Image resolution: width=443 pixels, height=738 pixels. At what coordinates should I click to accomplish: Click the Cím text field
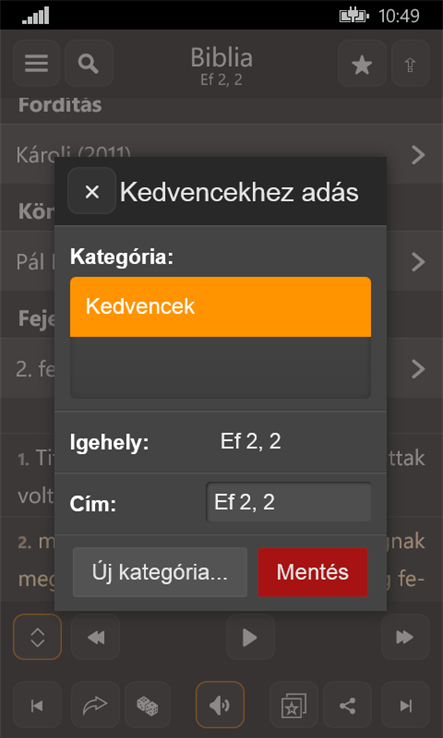[289, 503]
